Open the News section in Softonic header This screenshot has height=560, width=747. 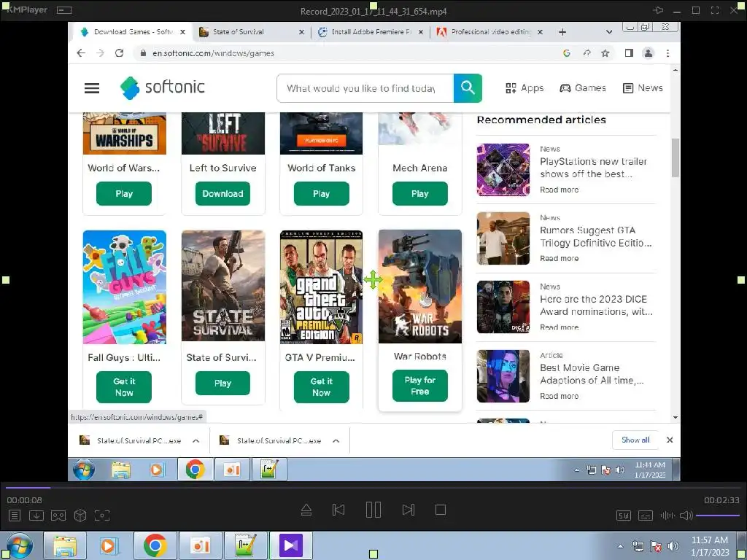(x=643, y=88)
